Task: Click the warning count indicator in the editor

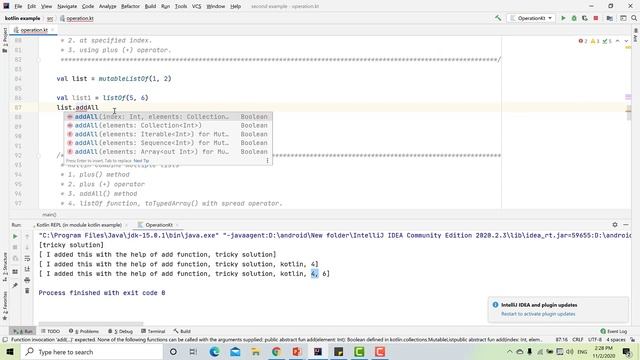Action: (x=595, y=41)
